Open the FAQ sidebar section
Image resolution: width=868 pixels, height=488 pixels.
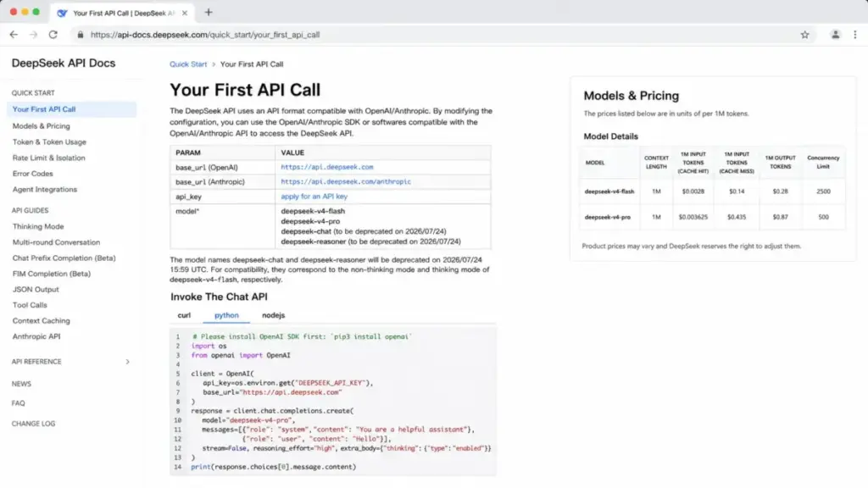tap(19, 403)
